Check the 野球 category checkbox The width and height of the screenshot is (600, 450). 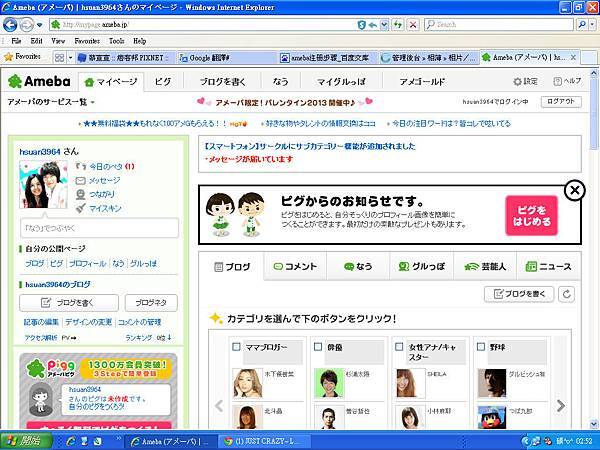tap(481, 347)
